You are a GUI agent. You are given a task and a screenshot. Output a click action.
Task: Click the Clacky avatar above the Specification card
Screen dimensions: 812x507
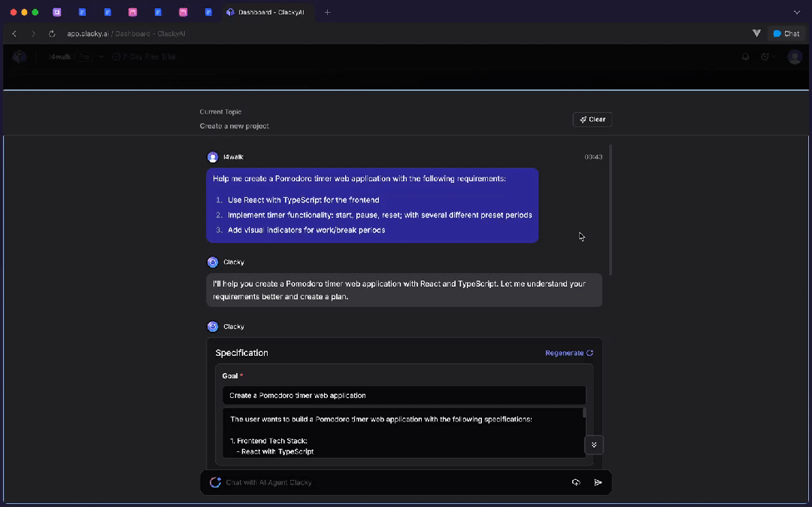[213, 326]
